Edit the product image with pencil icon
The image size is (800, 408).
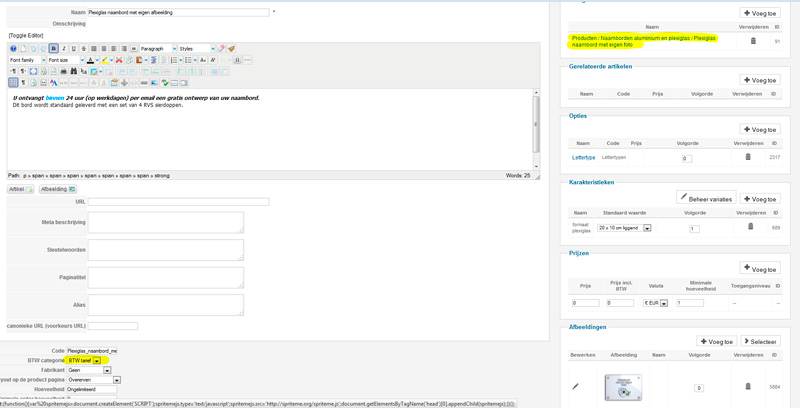576,386
